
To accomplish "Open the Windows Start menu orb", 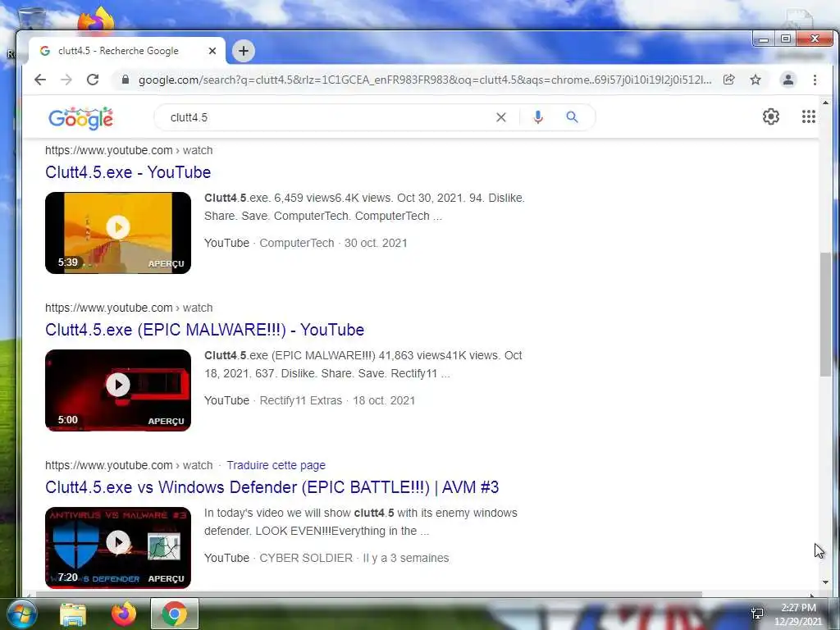I will point(21,614).
